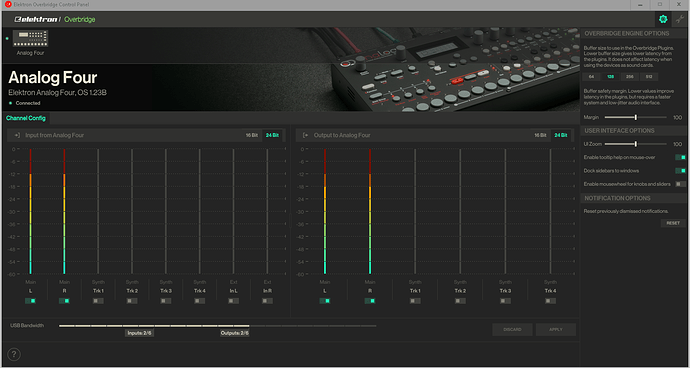Enable input Synth Trk 1 channel
This screenshot has height=368, width=690.
point(98,301)
